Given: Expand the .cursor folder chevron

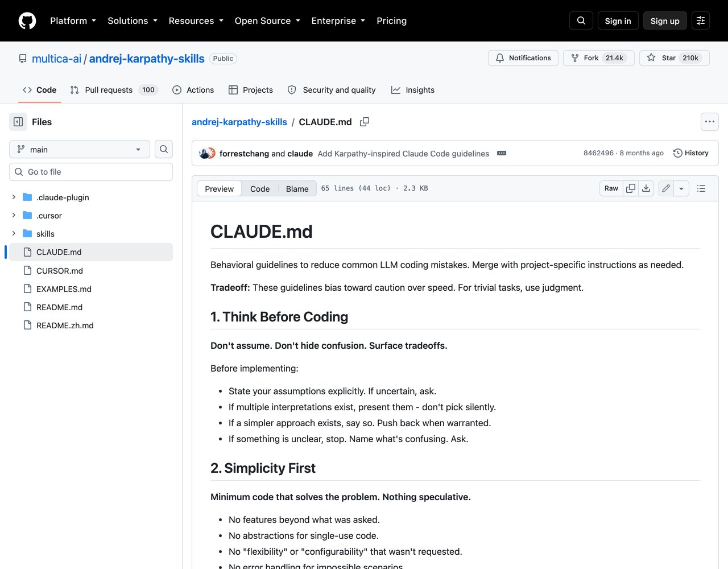Looking at the screenshot, I should click(x=14, y=215).
